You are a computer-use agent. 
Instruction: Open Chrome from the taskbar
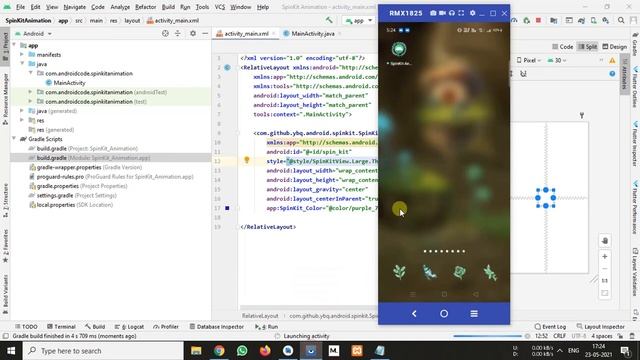coord(219,351)
